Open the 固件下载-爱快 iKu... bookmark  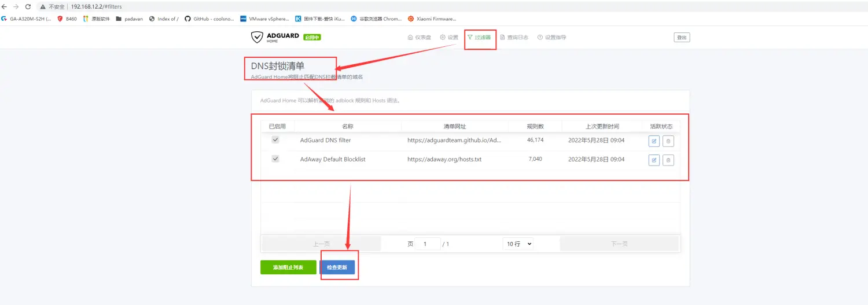pos(320,19)
